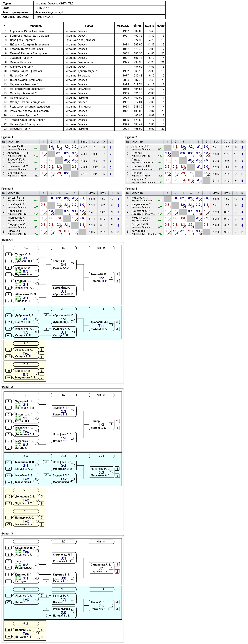Click the Финал-1 section title
248x644 pixels.
click(x=7, y=240)
